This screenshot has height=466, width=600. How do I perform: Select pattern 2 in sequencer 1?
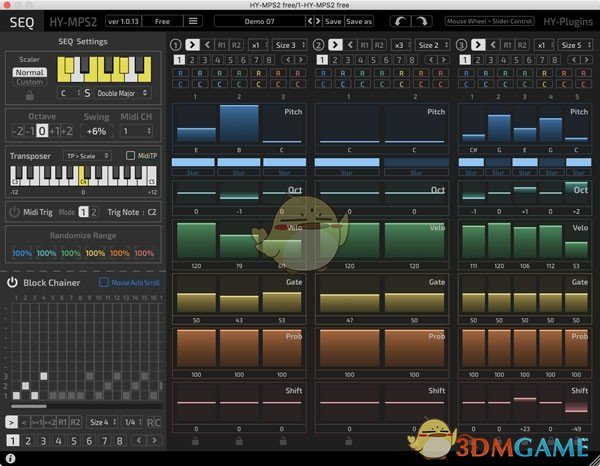click(x=192, y=60)
